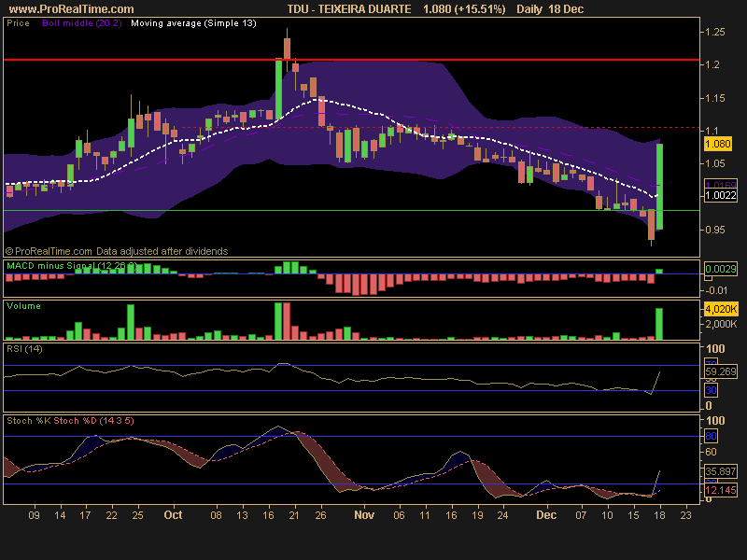Click the "23" date axis label
Screen dimensions: 747x560
[x=685, y=515]
